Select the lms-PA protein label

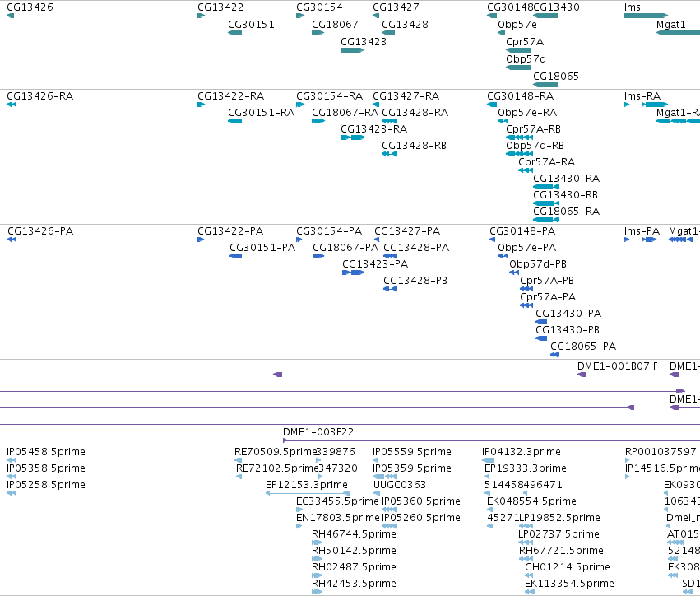(642, 231)
